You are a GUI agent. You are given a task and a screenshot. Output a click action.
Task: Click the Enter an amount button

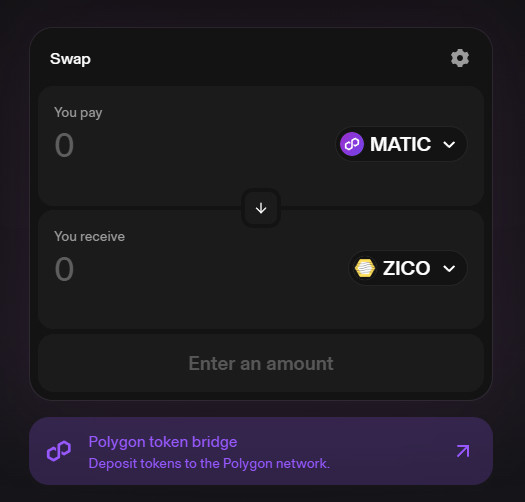click(x=261, y=363)
